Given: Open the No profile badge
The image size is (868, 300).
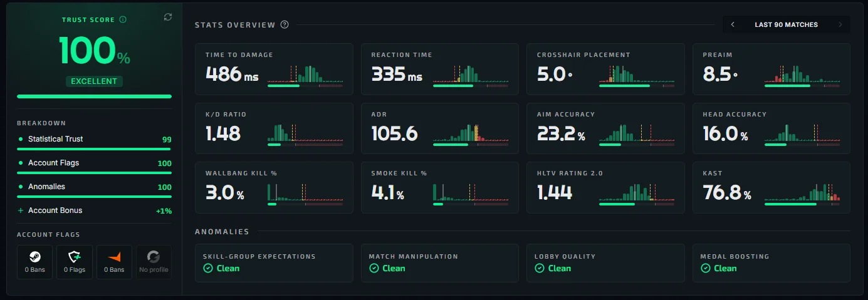Looking at the screenshot, I should click(154, 262).
